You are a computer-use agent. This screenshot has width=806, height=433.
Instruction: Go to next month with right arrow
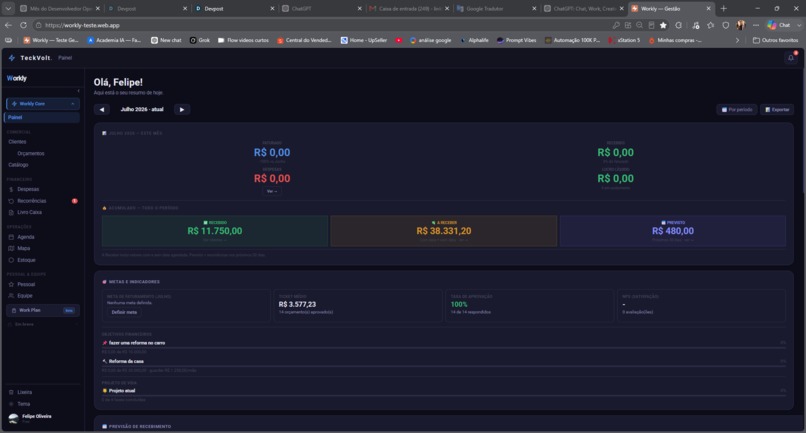pos(181,110)
